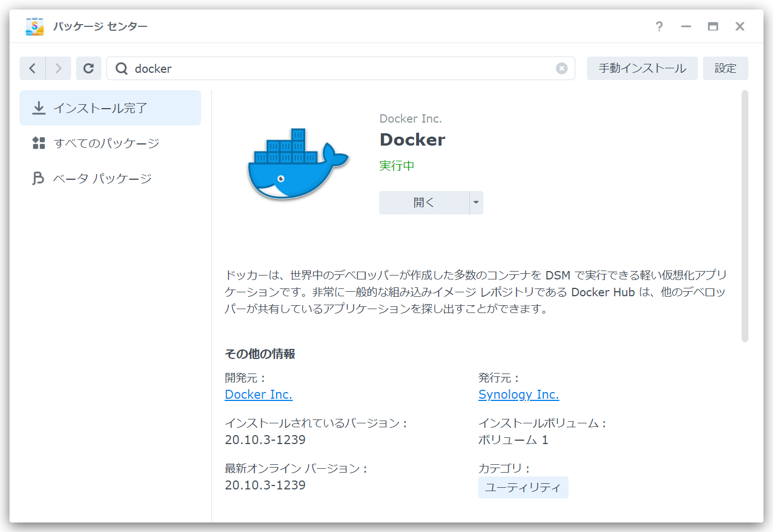
Task: Close the Package Center window
Action: (x=740, y=26)
